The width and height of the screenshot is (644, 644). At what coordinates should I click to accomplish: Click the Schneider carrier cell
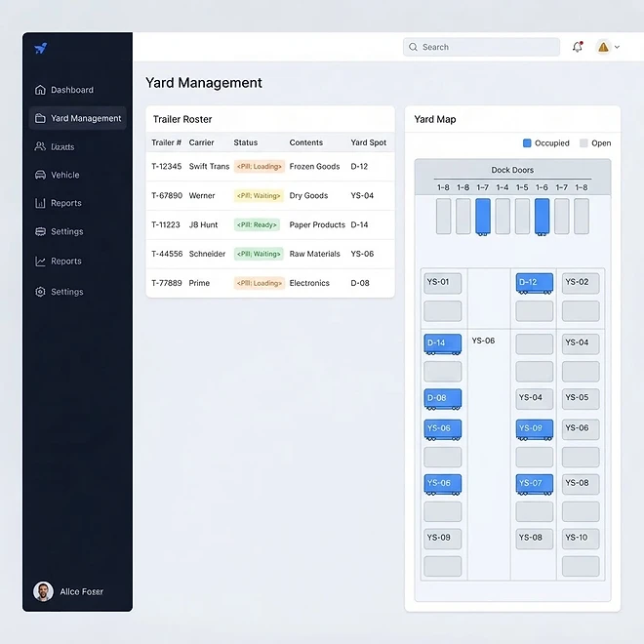tap(207, 254)
